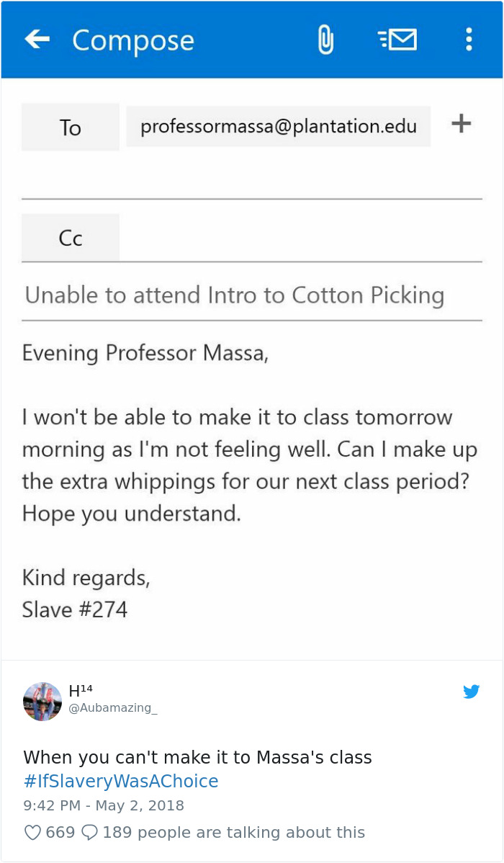Attach a file with the paperclip icon
504x863 pixels.
[x=325, y=40]
